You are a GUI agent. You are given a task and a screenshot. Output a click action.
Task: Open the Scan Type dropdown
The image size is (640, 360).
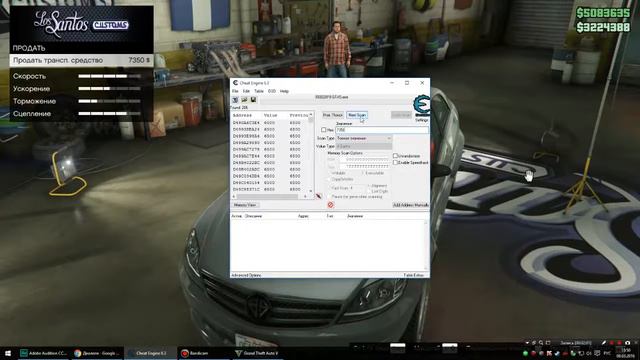364,138
